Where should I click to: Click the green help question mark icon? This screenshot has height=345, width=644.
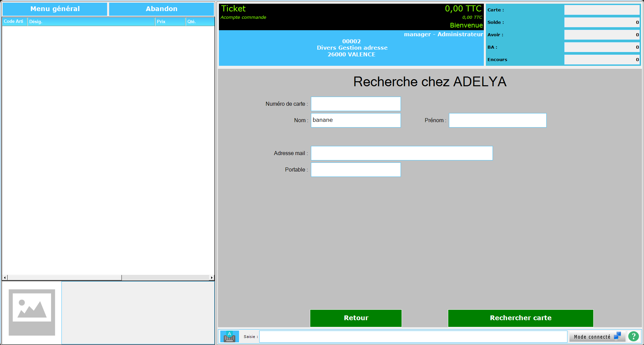point(634,336)
